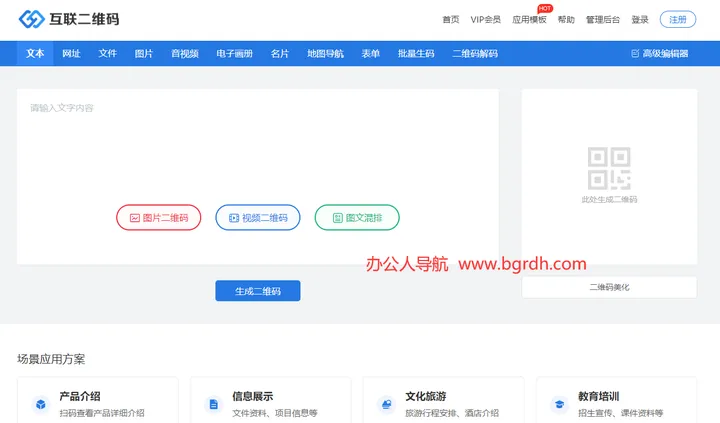Click the 生成二维码 button
The height and width of the screenshot is (423, 720).
(258, 291)
